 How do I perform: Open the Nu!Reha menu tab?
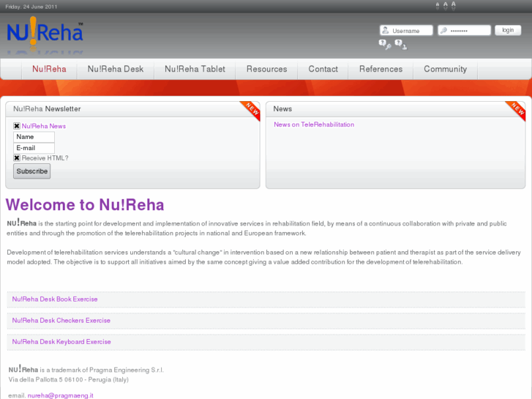tap(49, 69)
